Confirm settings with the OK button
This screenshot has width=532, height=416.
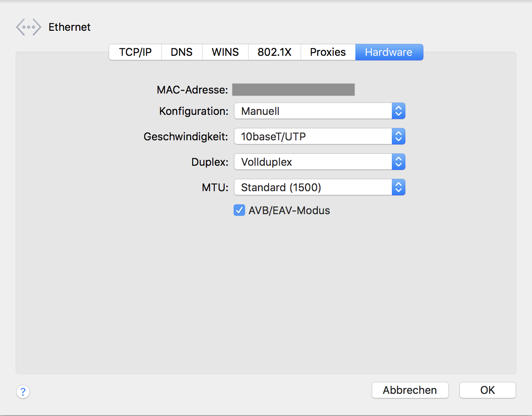[x=487, y=390]
